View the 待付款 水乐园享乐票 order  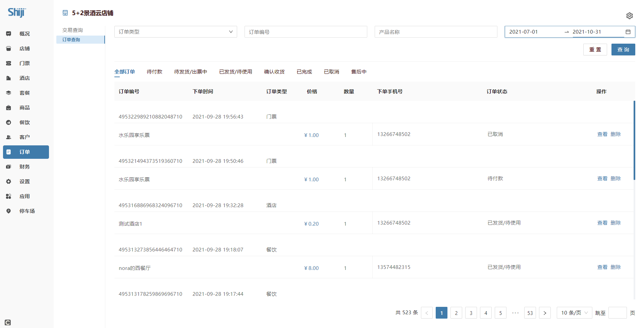click(602, 178)
